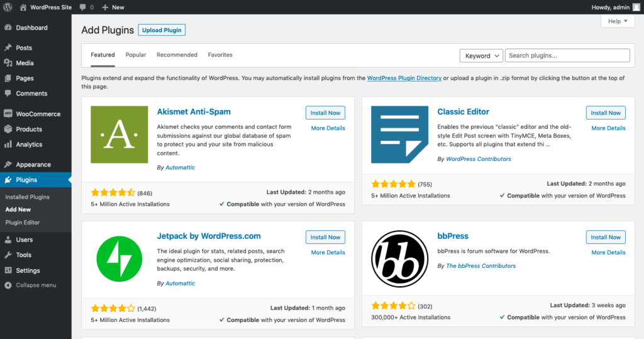Open Akismet Anti-Spam title link

[x=194, y=112]
